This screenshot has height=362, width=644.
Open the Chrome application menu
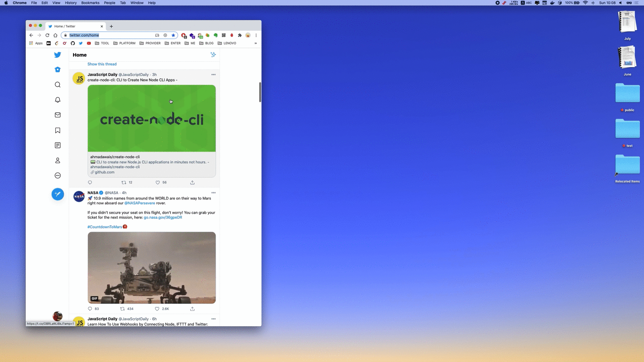[x=20, y=3]
